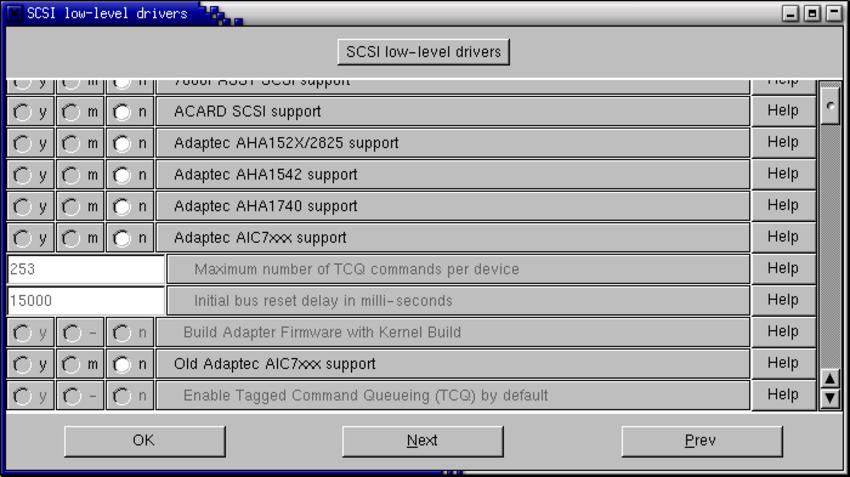This screenshot has height=477, width=850.
Task: Show Help for Old Adaptec AIC7xxx support
Action: click(x=783, y=363)
